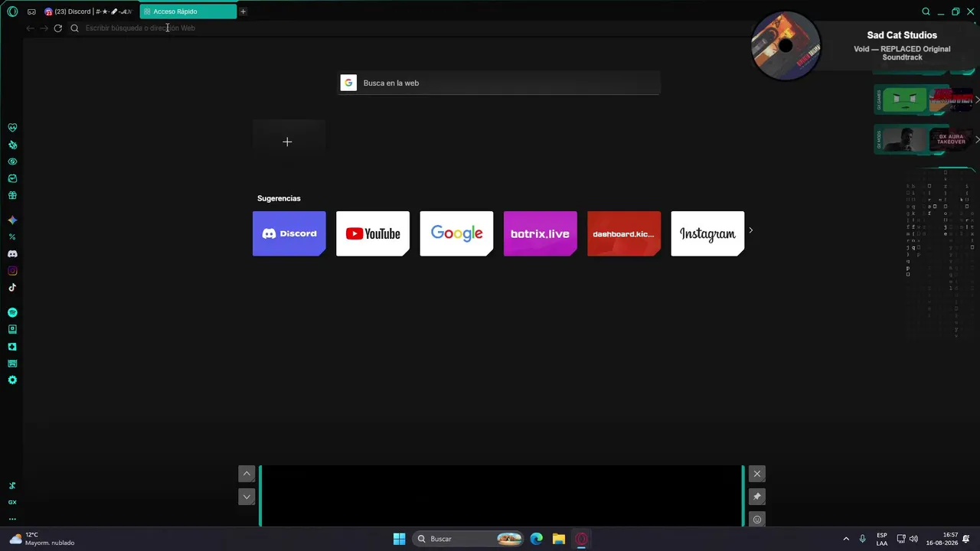
Task: Open the three-dots sidebar setup menu
Action: (x=12, y=519)
